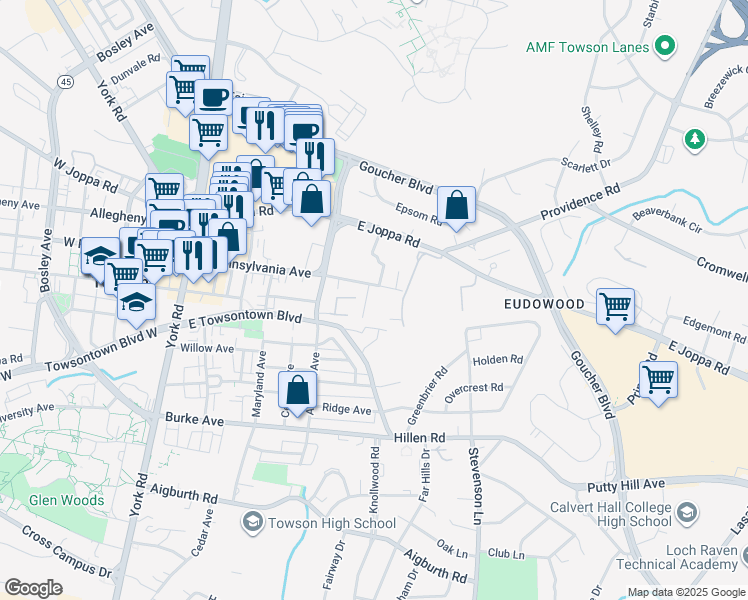Click the Calvert Hall College High School icon
Image resolution: width=748 pixels, height=600 pixels.
coord(686,513)
